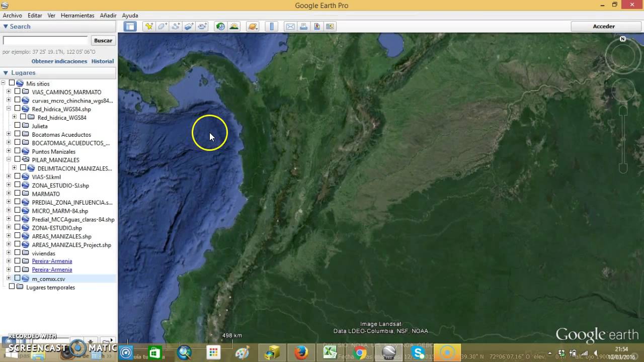Collapse the PILAR_MANIZALES folder node
This screenshot has height=362, width=644.
tap(9, 159)
